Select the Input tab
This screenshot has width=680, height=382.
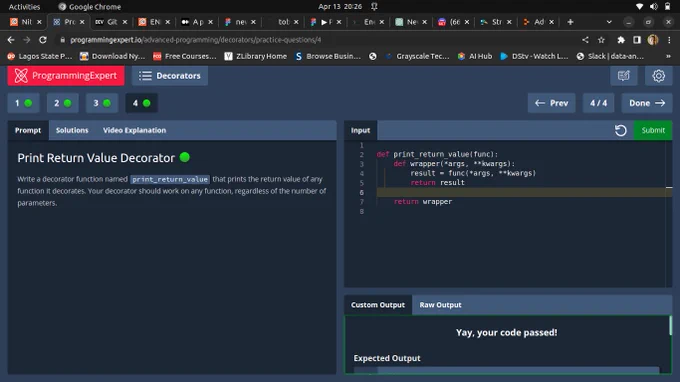[360, 131]
